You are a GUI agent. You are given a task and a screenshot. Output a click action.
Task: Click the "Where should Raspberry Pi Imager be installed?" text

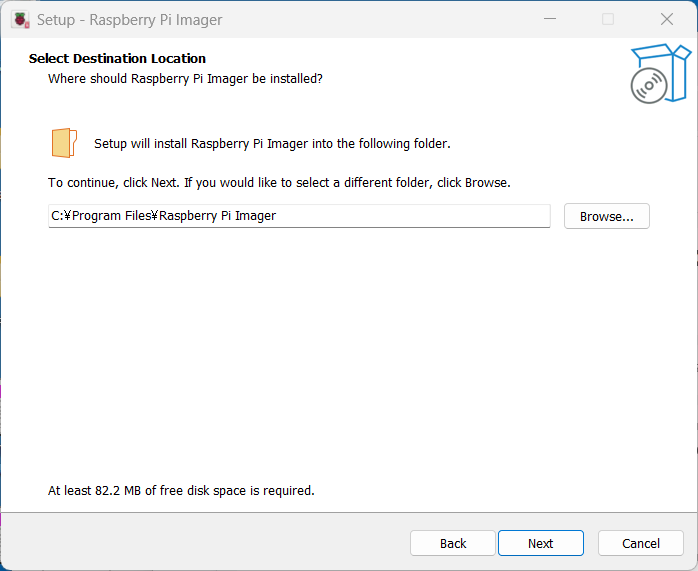point(185,78)
